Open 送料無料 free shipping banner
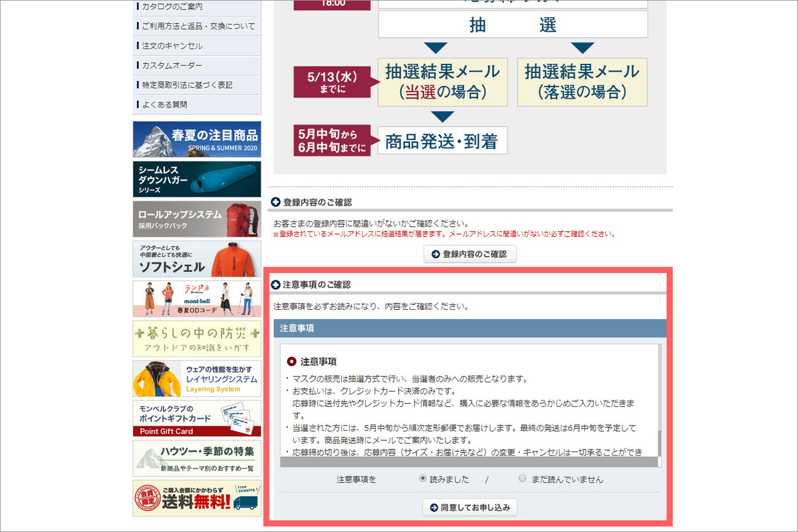The width and height of the screenshot is (798, 532). [197, 498]
